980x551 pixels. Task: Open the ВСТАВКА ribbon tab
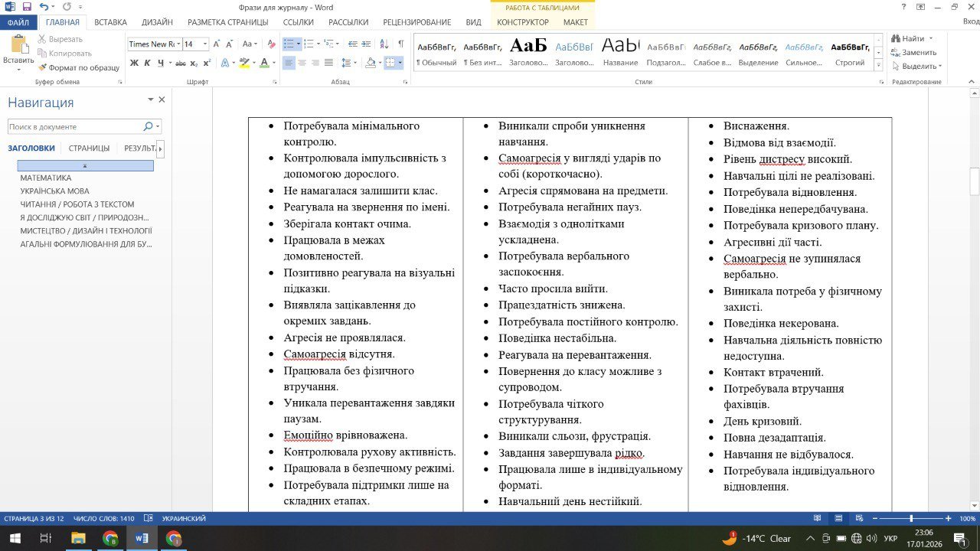(111, 22)
